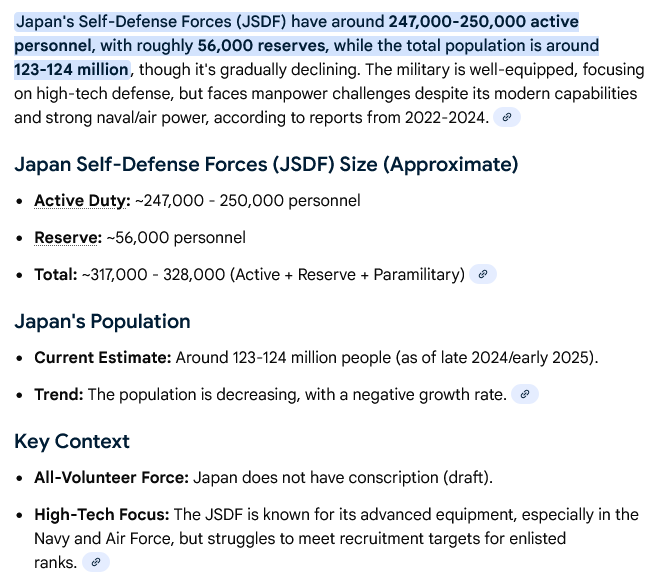The image size is (656, 584).
Task: Click "~247,000 - 250,000 personnel" bullet text
Action: click(248, 200)
